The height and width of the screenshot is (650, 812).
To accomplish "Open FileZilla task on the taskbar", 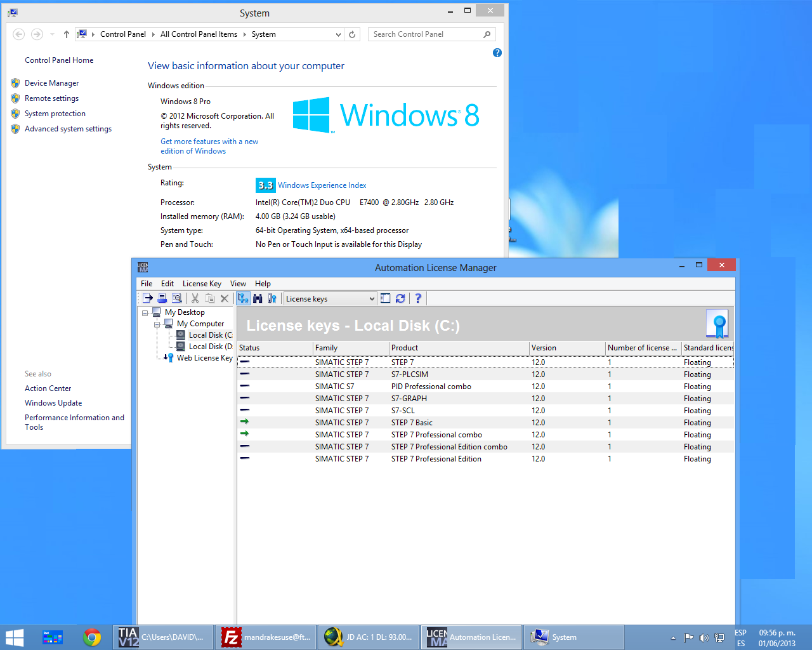I will point(266,637).
